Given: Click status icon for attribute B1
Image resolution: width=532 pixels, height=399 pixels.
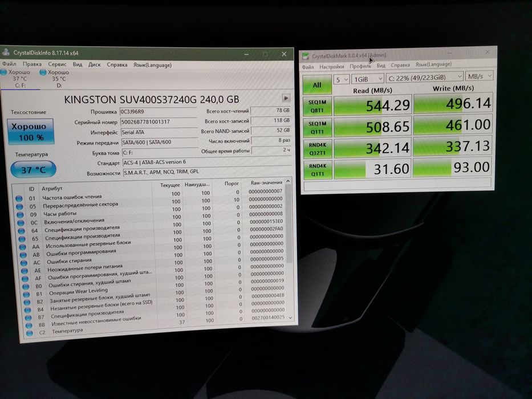Looking at the screenshot, I should (27, 294).
